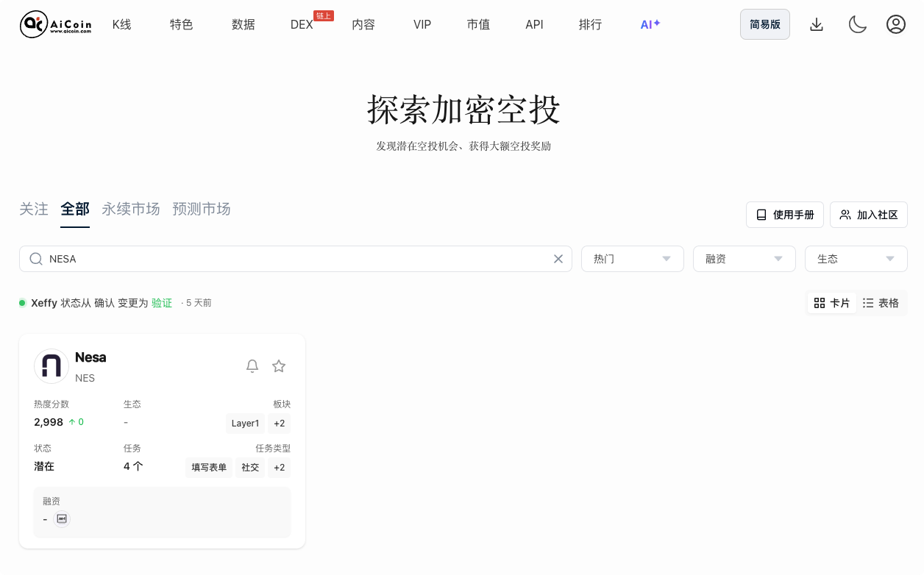Click the investor icon in 融资 box
Screen dimensions: 924x575
tap(62, 519)
